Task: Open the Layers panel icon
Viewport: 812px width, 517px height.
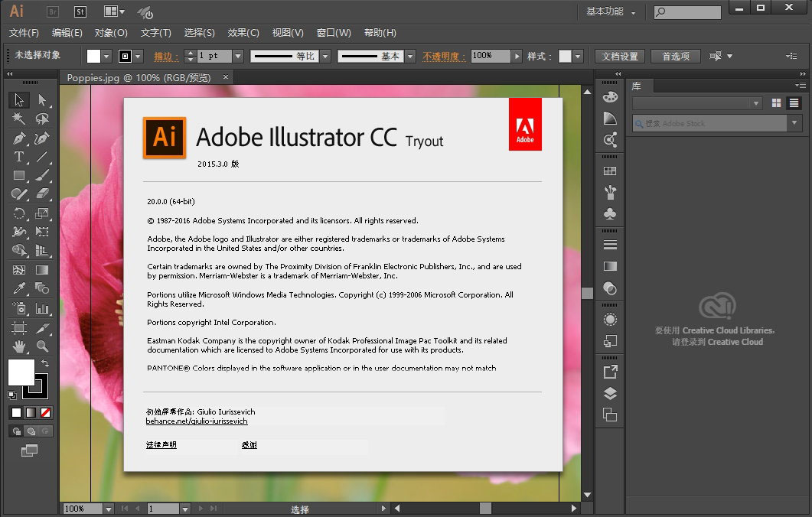Action: click(x=610, y=393)
